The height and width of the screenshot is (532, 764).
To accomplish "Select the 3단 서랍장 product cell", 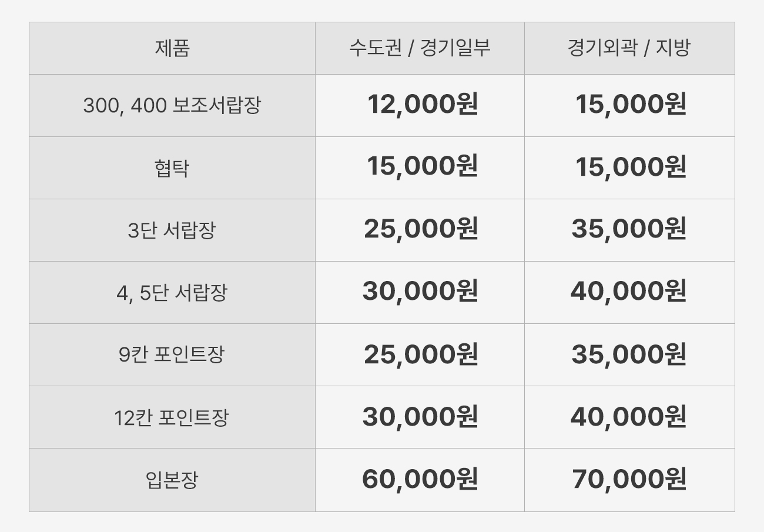I will pyautogui.click(x=172, y=230).
